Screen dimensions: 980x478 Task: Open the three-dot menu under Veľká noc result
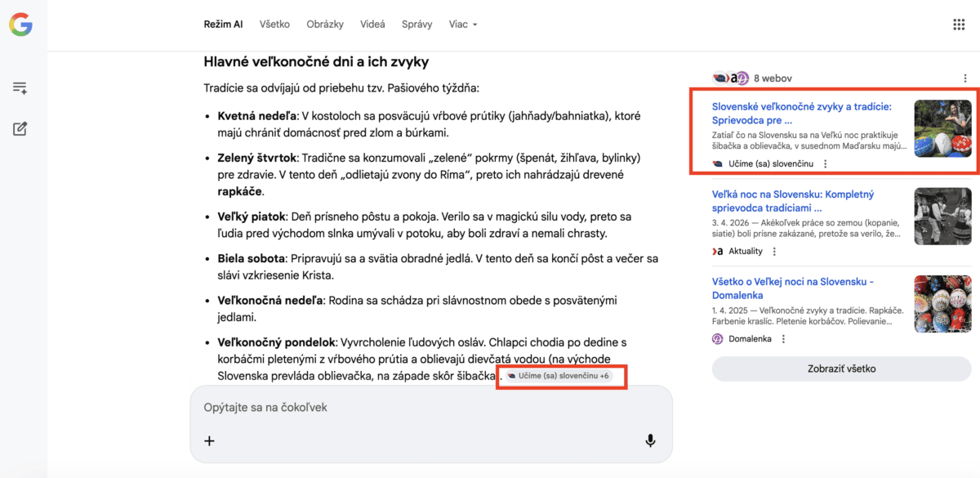pyautogui.click(x=773, y=251)
